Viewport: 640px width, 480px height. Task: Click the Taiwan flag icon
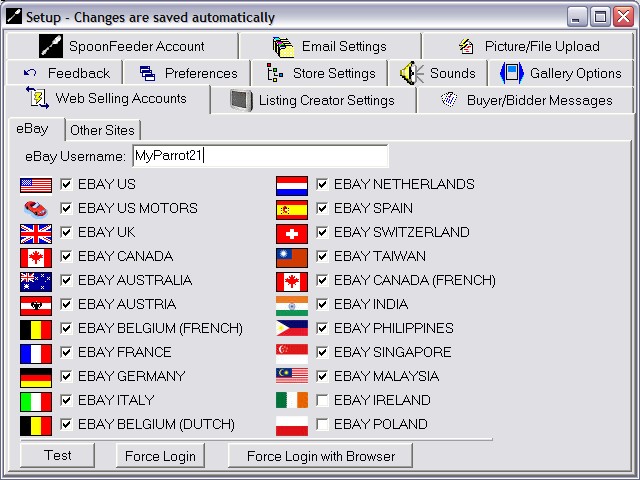click(x=292, y=258)
